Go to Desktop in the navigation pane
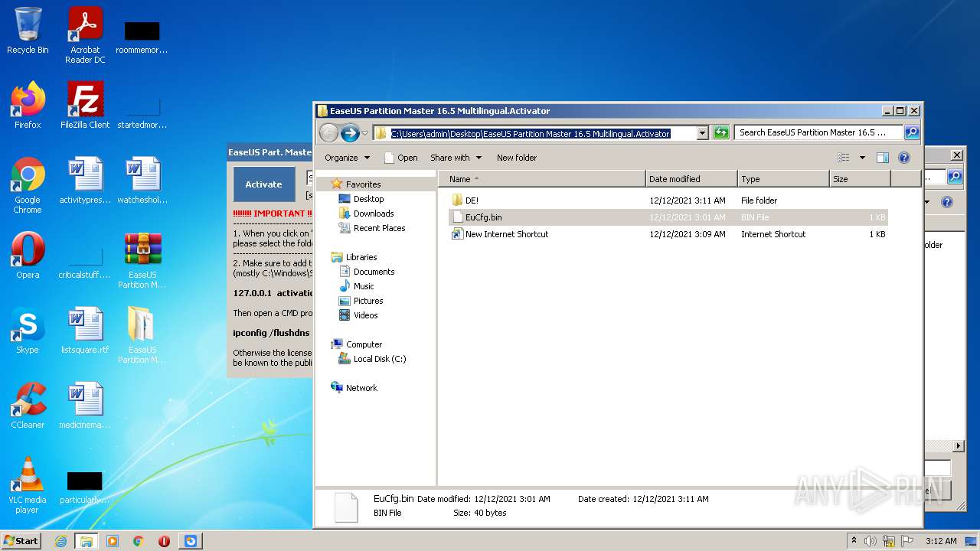The height and width of the screenshot is (551, 980). 368,199
